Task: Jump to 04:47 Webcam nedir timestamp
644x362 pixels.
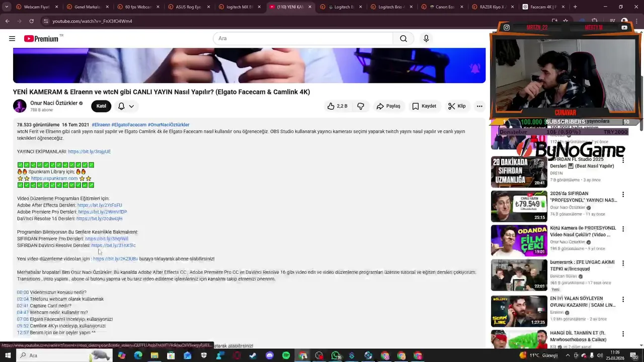Action: (23, 313)
